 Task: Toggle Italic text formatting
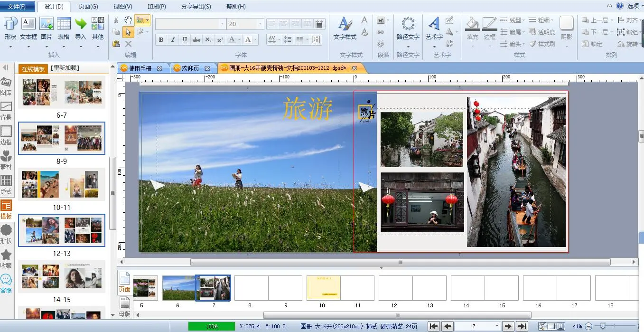point(173,40)
